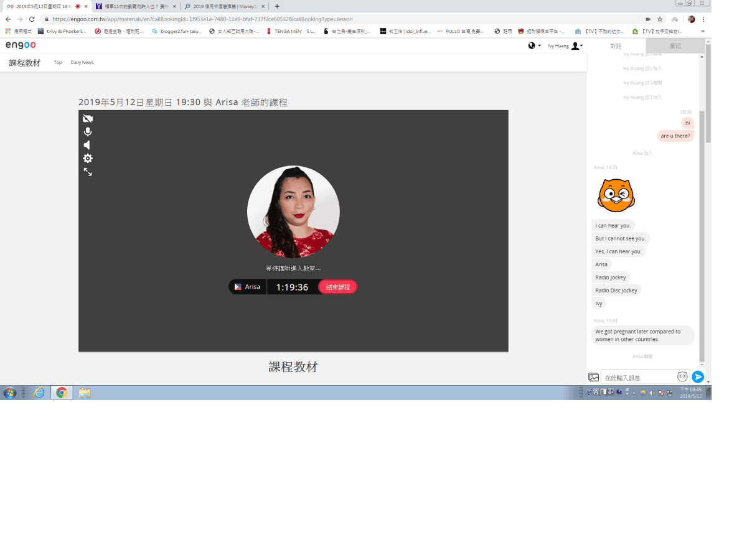Click the taskbar clock 08:49
747x560 pixels.
coord(690,393)
